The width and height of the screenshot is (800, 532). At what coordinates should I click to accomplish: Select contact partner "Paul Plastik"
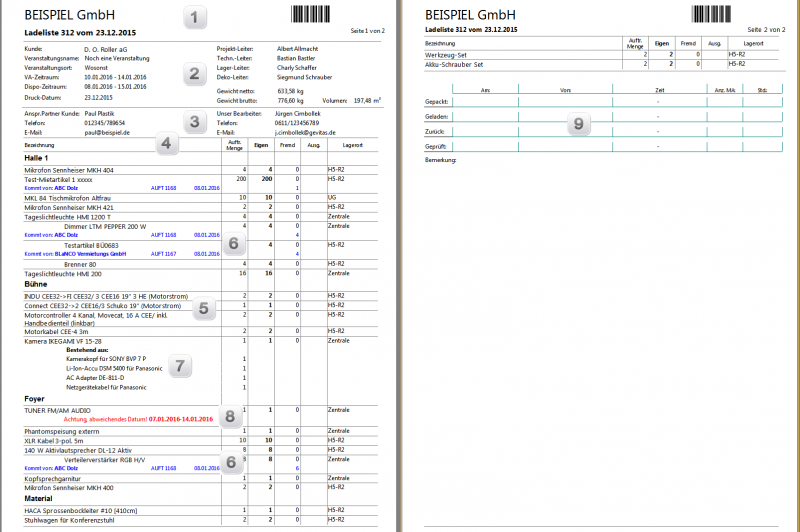(x=99, y=114)
